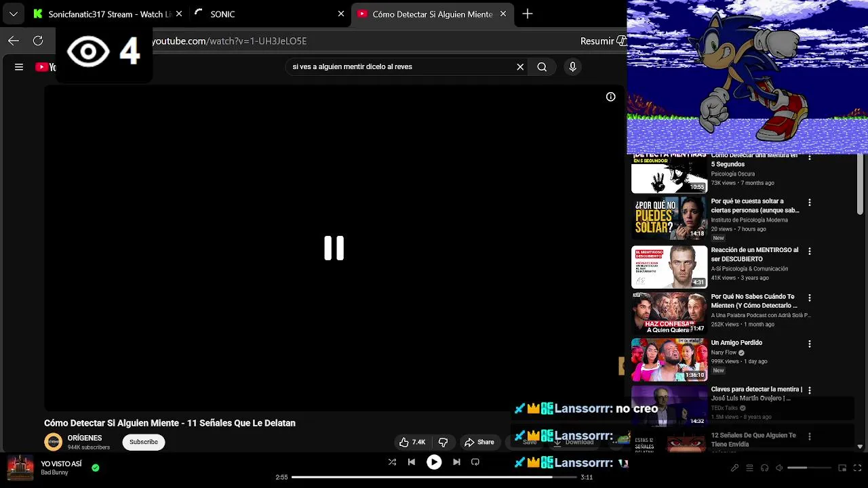The image size is (868, 488).
Task: Seek on the music track progress bar
Action: pyautogui.click(x=434, y=477)
